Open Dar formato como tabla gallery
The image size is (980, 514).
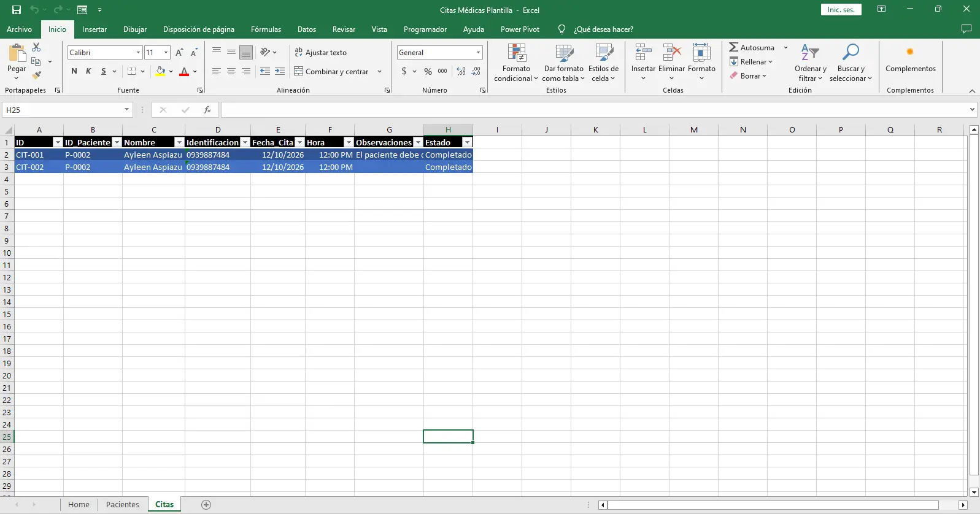coord(564,63)
